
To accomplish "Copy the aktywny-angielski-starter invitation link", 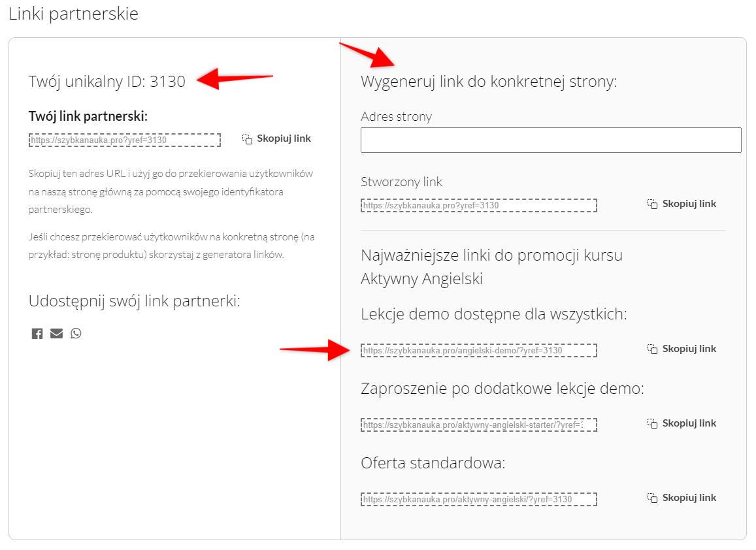I will (682, 423).
